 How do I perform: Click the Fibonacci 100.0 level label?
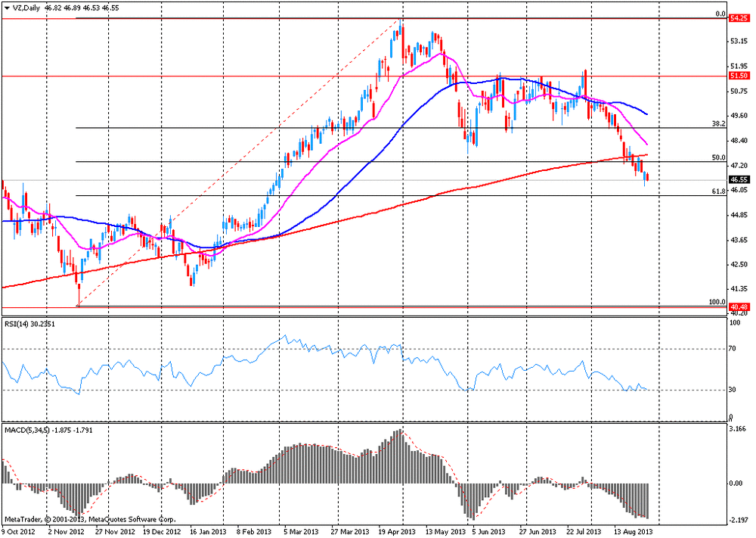tap(717, 302)
